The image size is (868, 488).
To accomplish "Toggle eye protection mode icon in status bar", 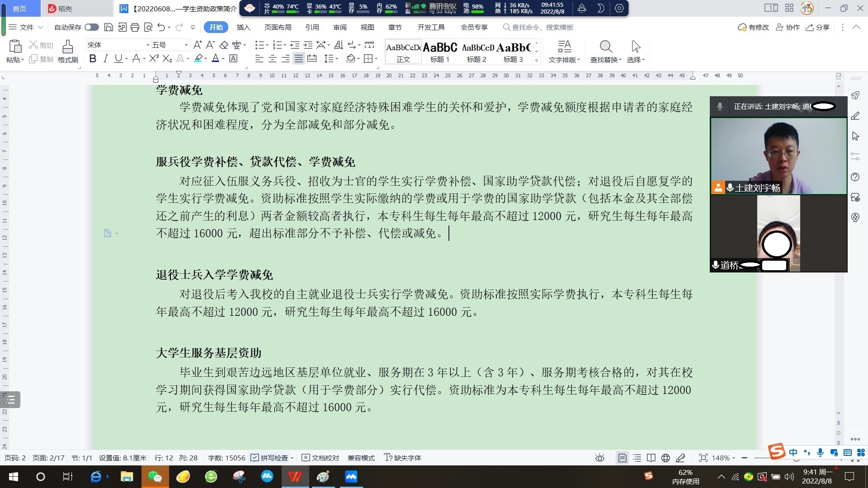I will click(x=600, y=458).
